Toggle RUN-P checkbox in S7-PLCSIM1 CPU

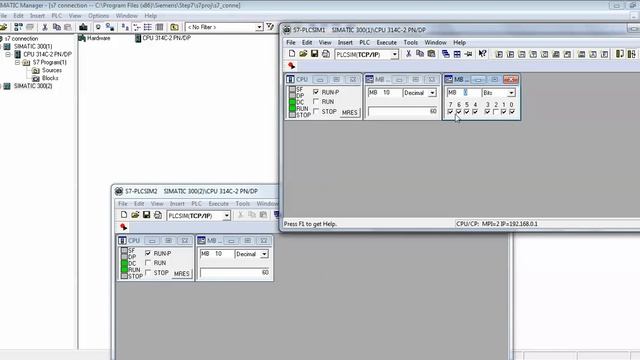click(x=316, y=92)
